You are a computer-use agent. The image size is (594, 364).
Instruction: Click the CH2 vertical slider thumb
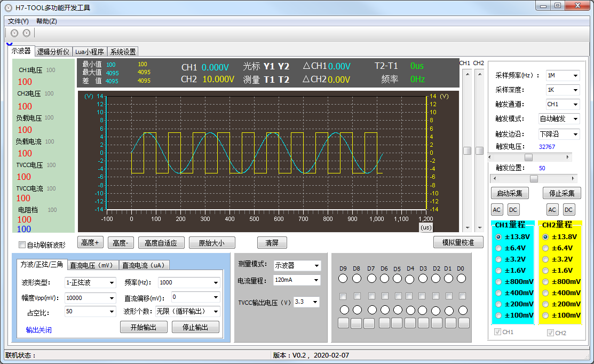coord(480,151)
